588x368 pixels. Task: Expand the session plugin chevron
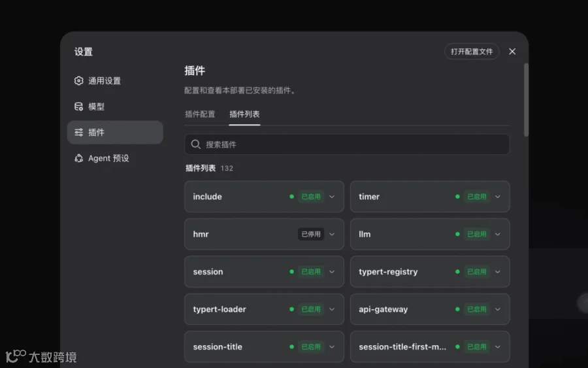tap(332, 272)
